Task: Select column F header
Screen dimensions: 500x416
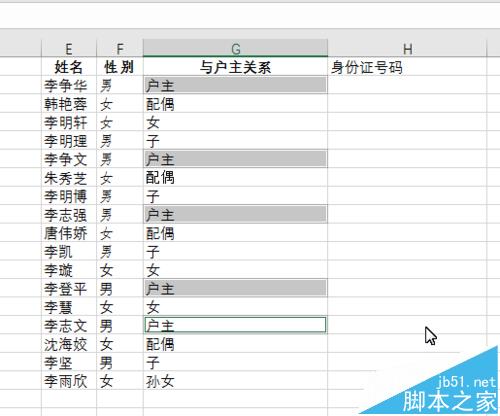Action: coord(120,49)
